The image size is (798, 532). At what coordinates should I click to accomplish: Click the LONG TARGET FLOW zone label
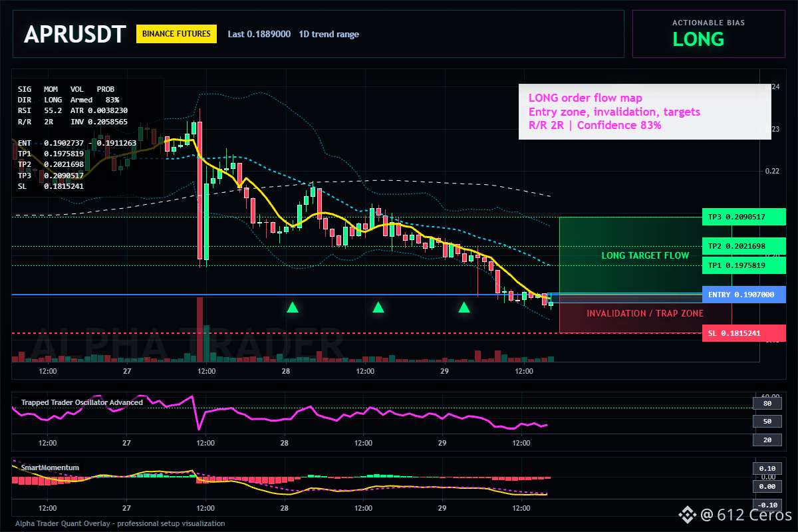point(645,255)
